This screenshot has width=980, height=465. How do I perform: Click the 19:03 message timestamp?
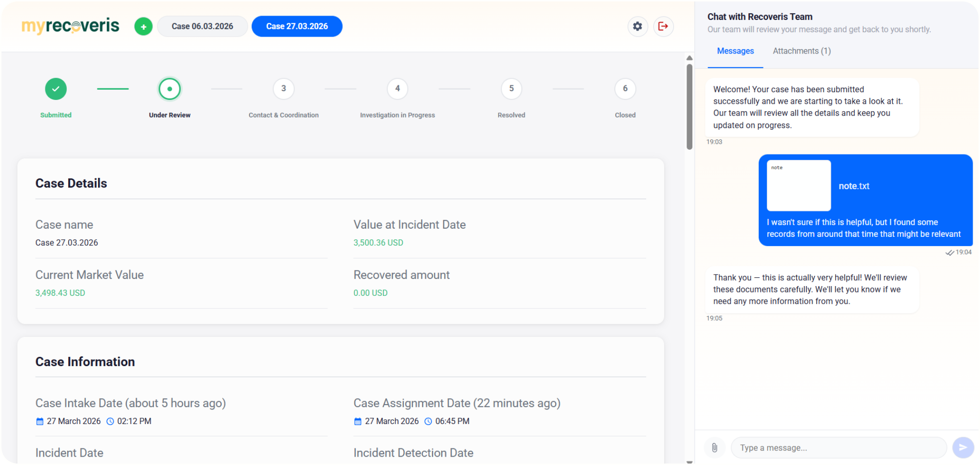click(714, 142)
